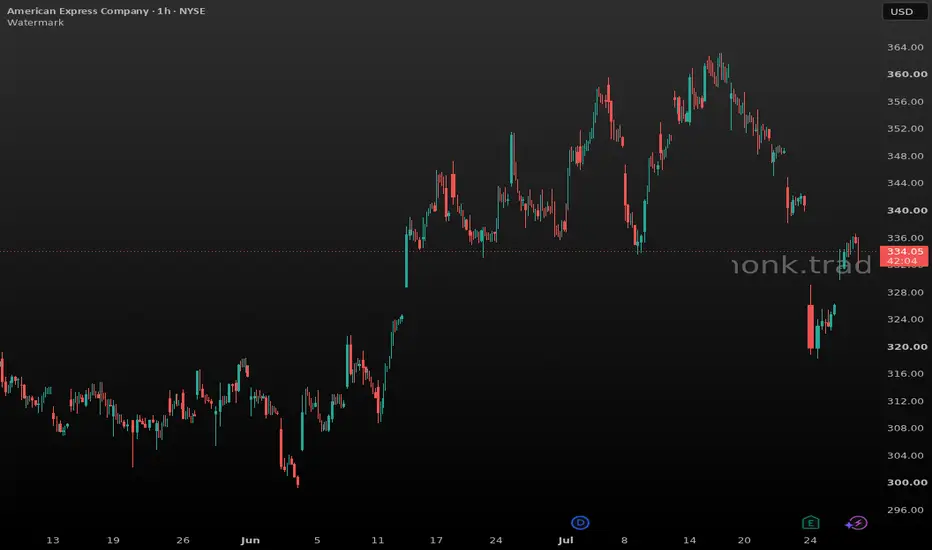Click the 13 date on time axis
Image resolution: width=932 pixels, height=550 pixels.
(x=53, y=540)
